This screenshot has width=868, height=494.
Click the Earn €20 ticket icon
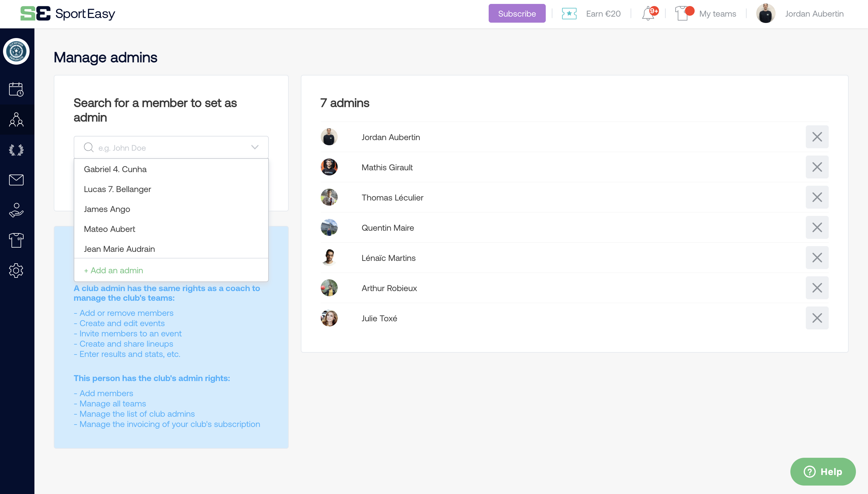point(569,14)
